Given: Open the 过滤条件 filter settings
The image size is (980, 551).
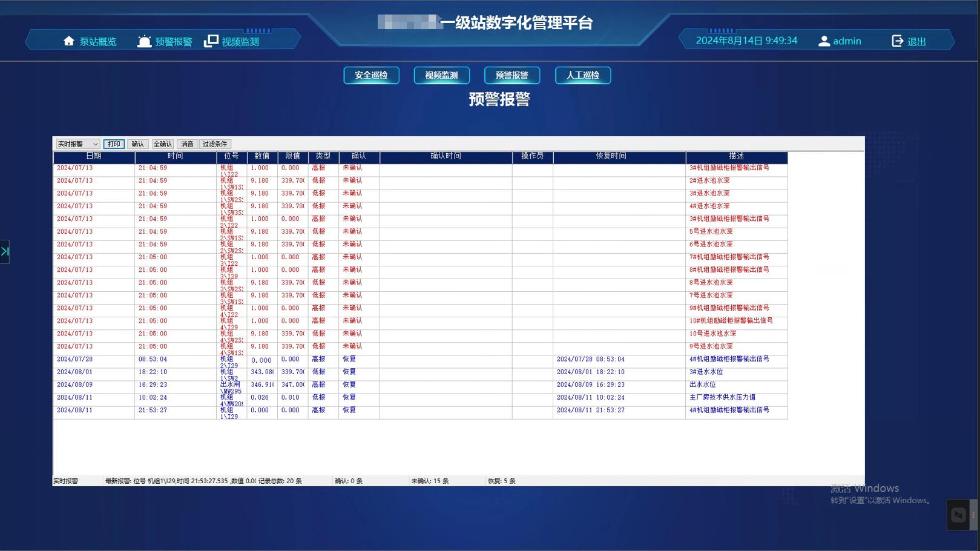Looking at the screenshot, I should click(x=215, y=144).
